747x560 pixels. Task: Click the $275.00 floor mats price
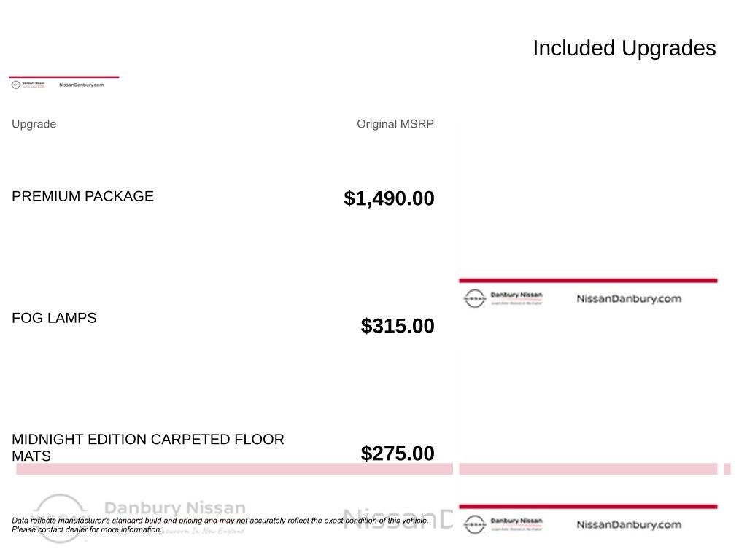398,454
